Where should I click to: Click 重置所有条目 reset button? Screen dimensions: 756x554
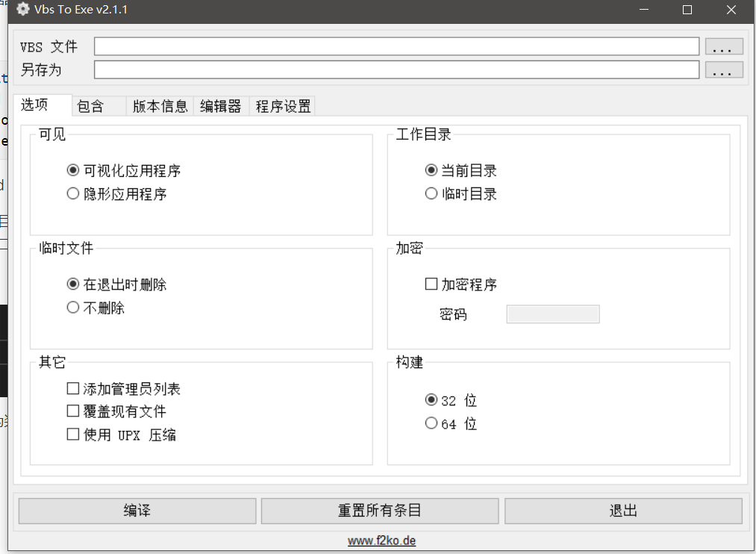[x=379, y=511]
